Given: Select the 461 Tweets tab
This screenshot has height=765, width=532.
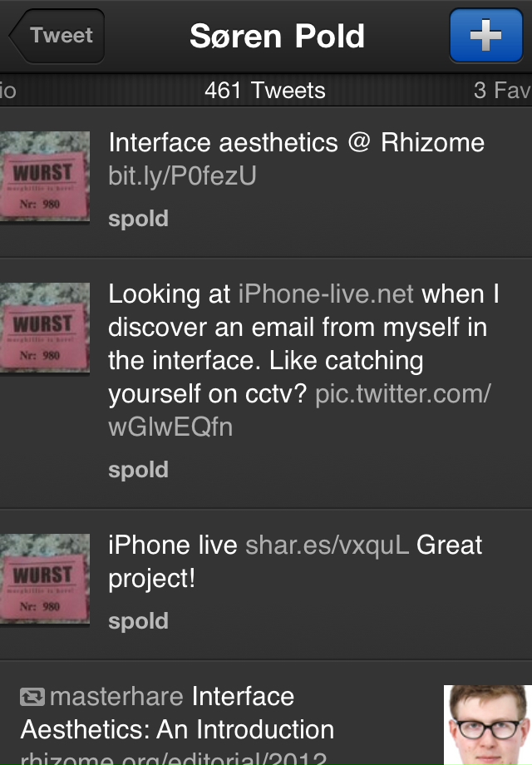Looking at the screenshot, I should click(x=265, y=90).
